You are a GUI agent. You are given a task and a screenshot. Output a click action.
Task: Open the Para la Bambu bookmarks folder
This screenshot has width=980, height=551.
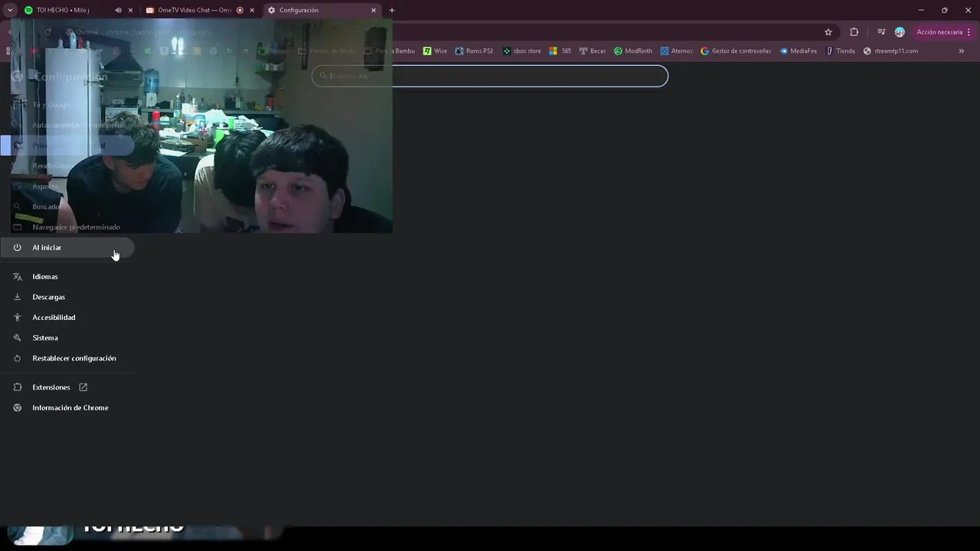coord(390,51)
